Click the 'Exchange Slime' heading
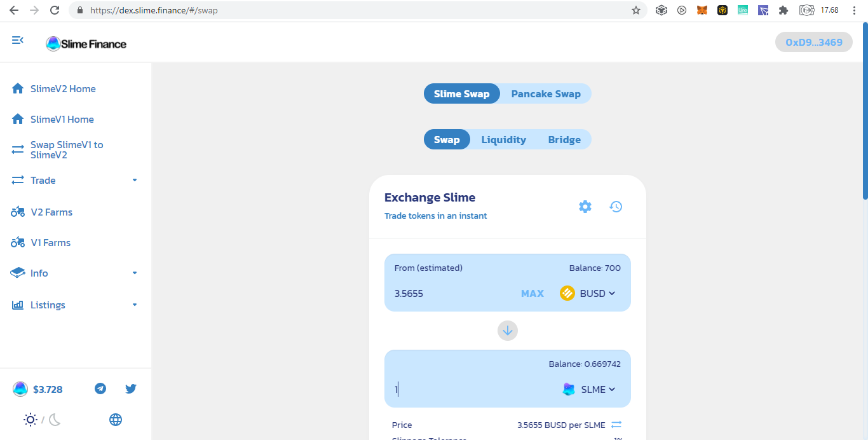 [x=430, y=197]
